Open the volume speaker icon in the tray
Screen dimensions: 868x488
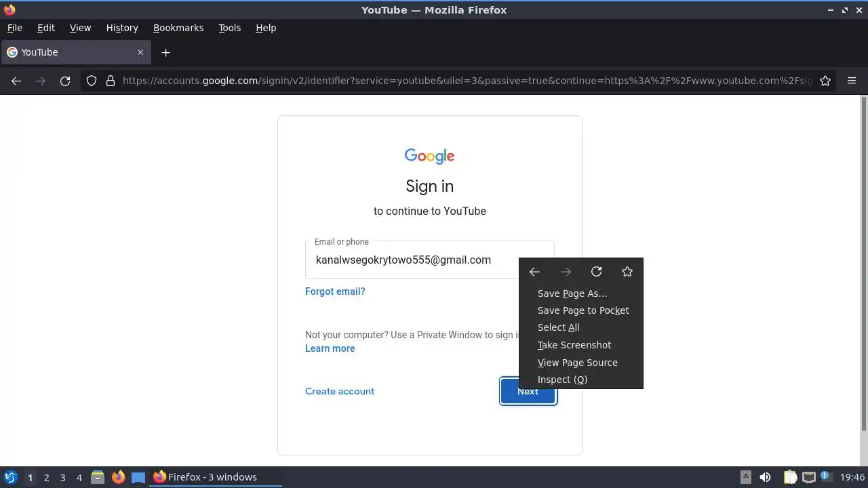click(765, 477)
